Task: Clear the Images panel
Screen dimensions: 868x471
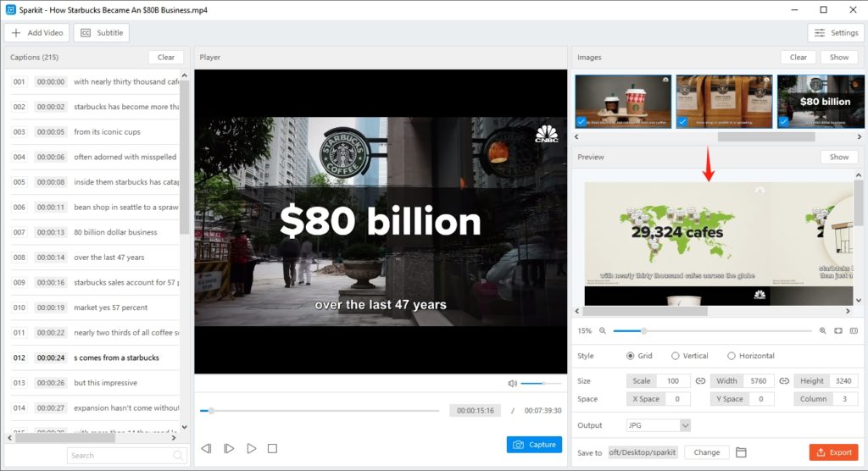Action: 798,57
